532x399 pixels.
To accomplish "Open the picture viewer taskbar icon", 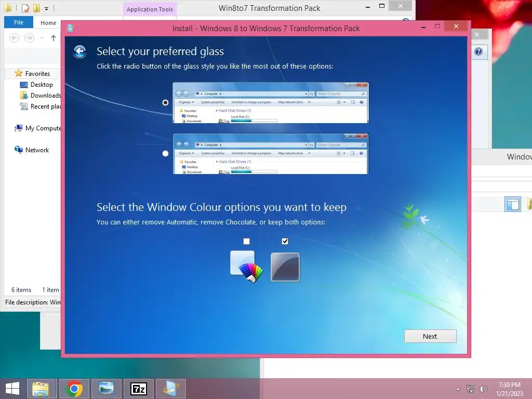I will click(106, 389).
